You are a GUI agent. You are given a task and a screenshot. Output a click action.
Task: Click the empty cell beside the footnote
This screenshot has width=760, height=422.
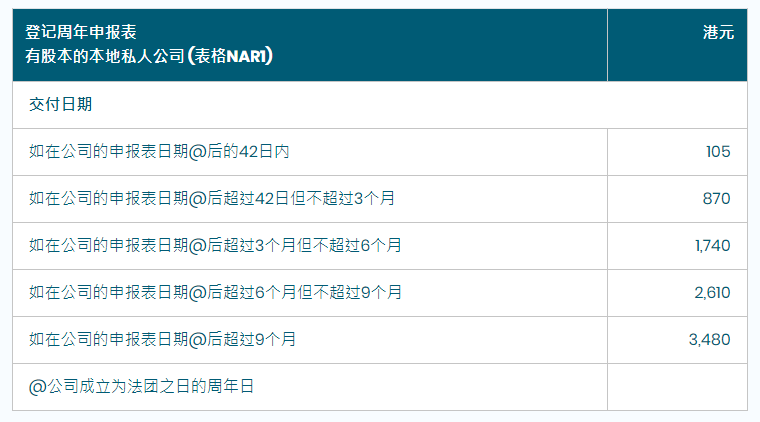point(676,386)
